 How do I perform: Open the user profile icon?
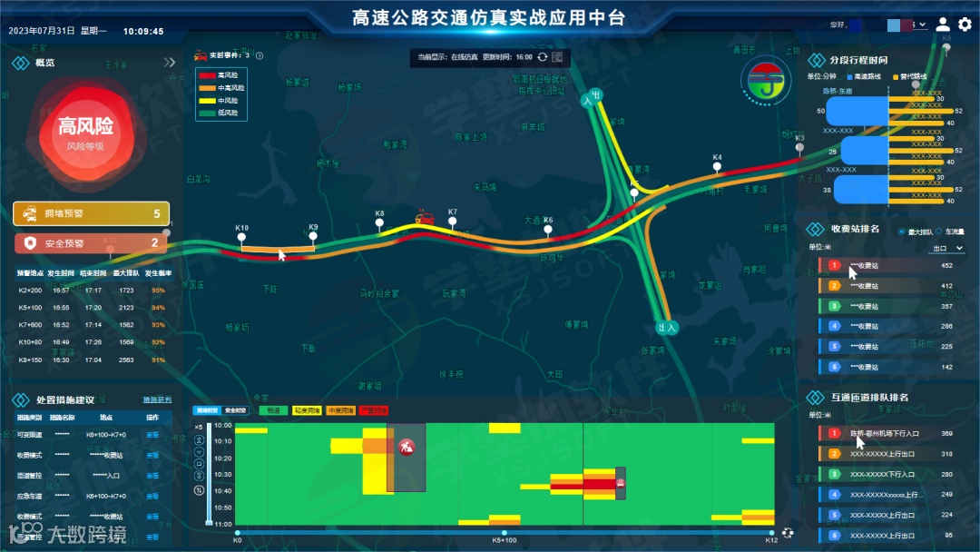click(943, 25)
